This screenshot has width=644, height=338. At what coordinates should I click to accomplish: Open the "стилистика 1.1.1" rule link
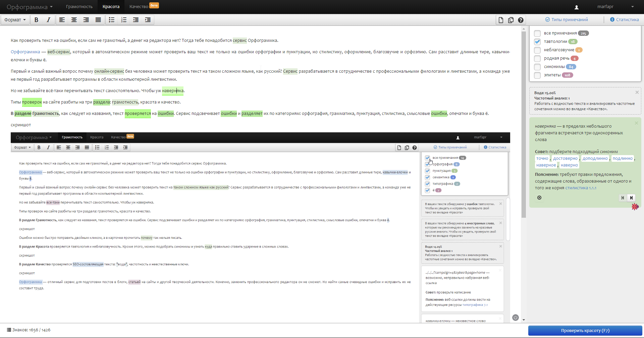pyautogui.click(x=581, y=188)
